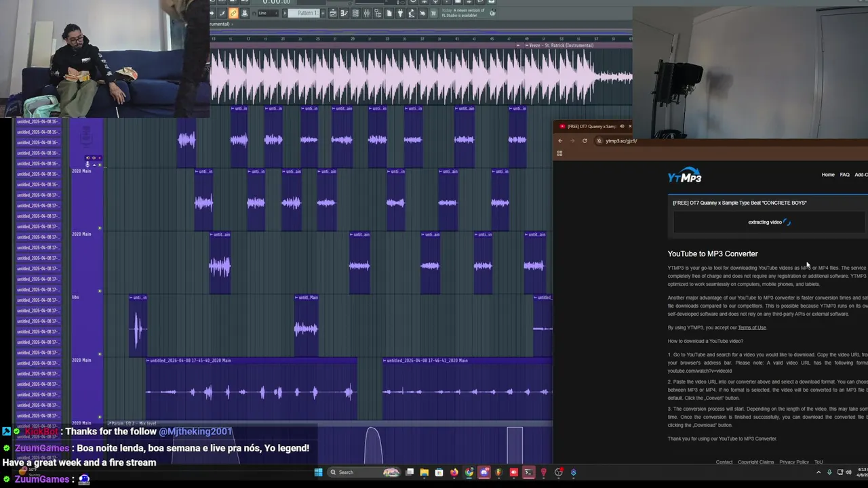
Task: Select the stamp tool in FL Studio toolbar
Action: 245,13
